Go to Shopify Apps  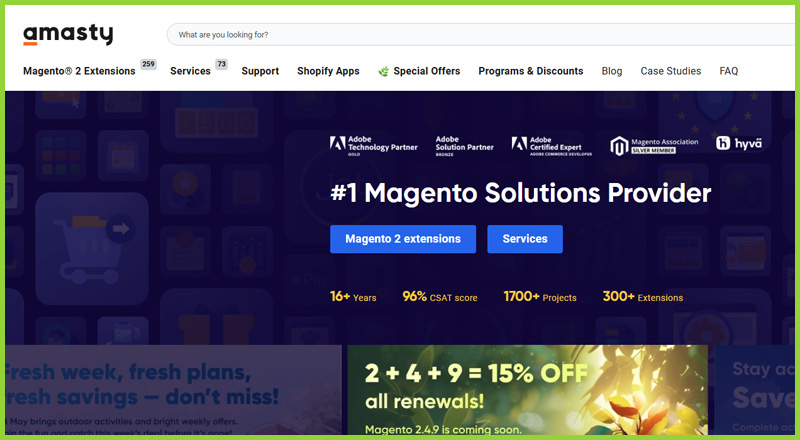[328, 71]
